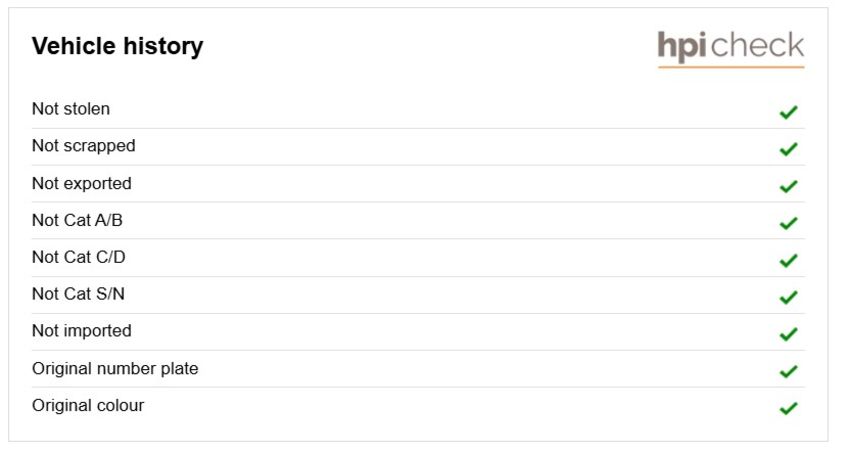This screenshot has height=452, width=850.
Task: Select the Not scrapped label
Action: tap(83, 146)
